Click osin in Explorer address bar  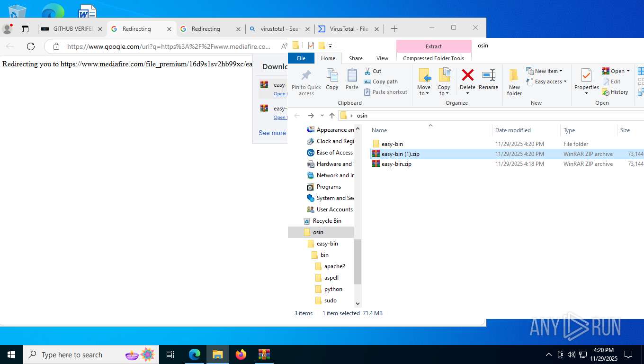click(362, 116)
